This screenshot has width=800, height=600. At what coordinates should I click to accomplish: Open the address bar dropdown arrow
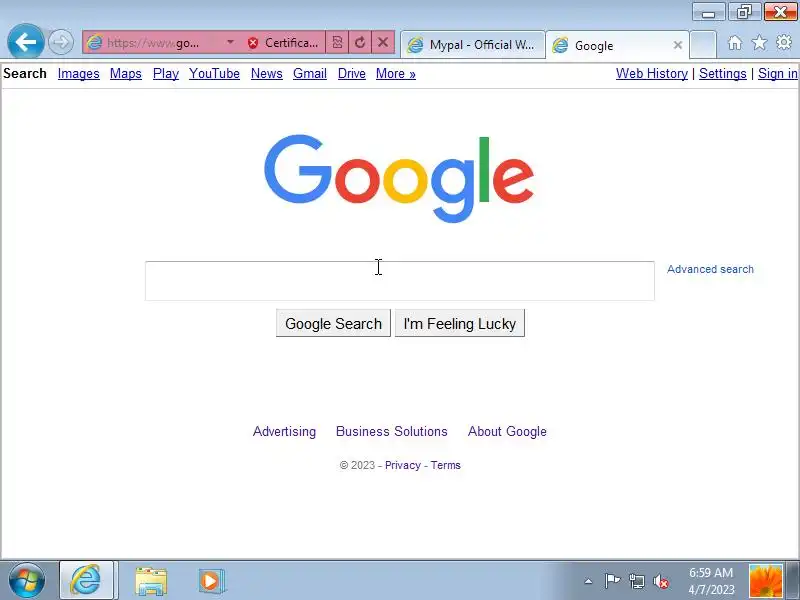point(231,42)
